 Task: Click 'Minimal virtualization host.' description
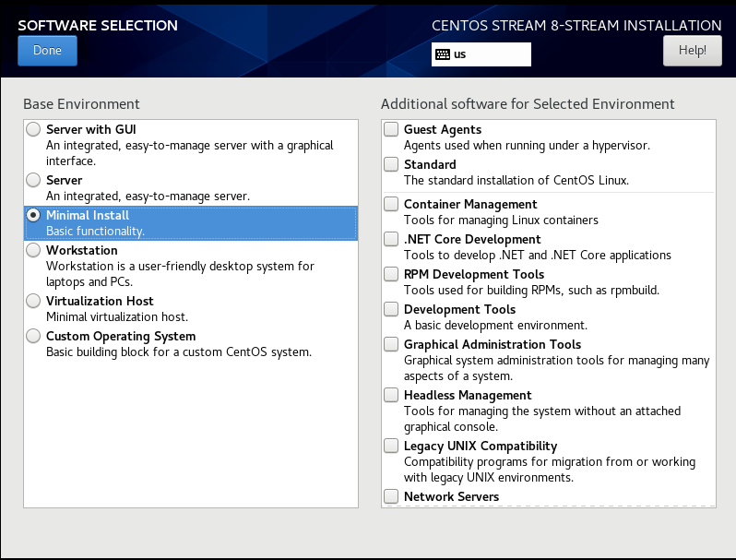pyautogui.click(x=117, y=316)
